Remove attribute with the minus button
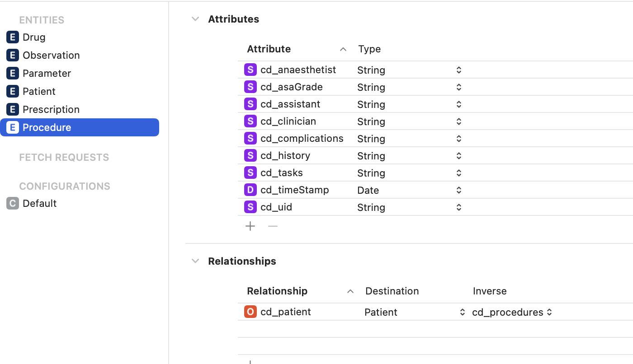 pos(273,226)
